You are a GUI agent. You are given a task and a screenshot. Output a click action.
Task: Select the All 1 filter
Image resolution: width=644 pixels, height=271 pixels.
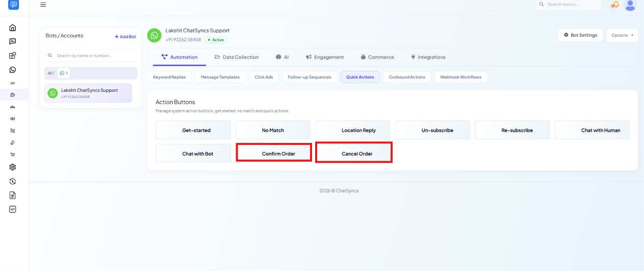coord(51,73)
